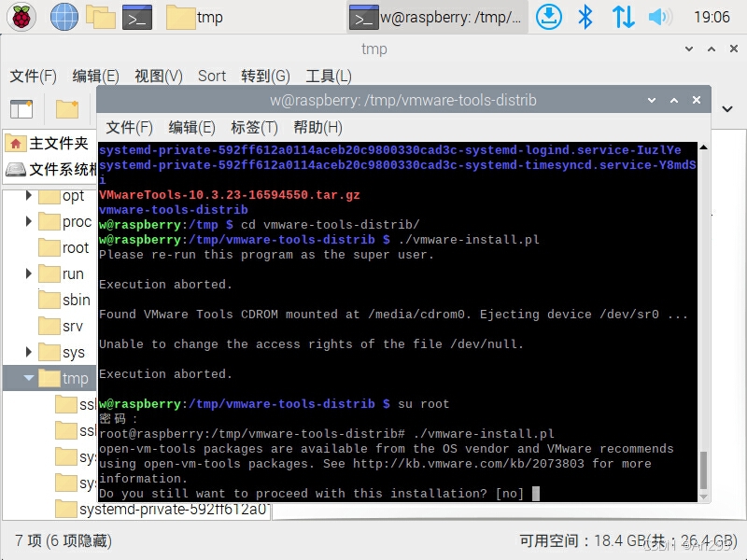Select the opt folder

[x=62, y=196]
